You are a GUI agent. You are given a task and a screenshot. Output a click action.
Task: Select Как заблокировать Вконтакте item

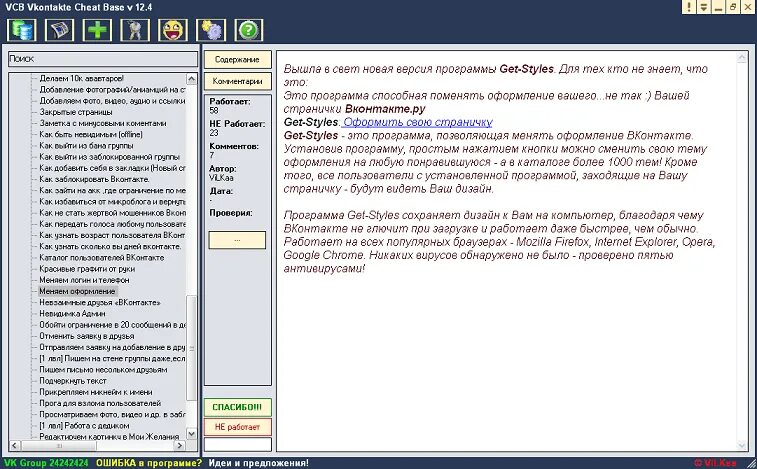click(x=95, y=179)
